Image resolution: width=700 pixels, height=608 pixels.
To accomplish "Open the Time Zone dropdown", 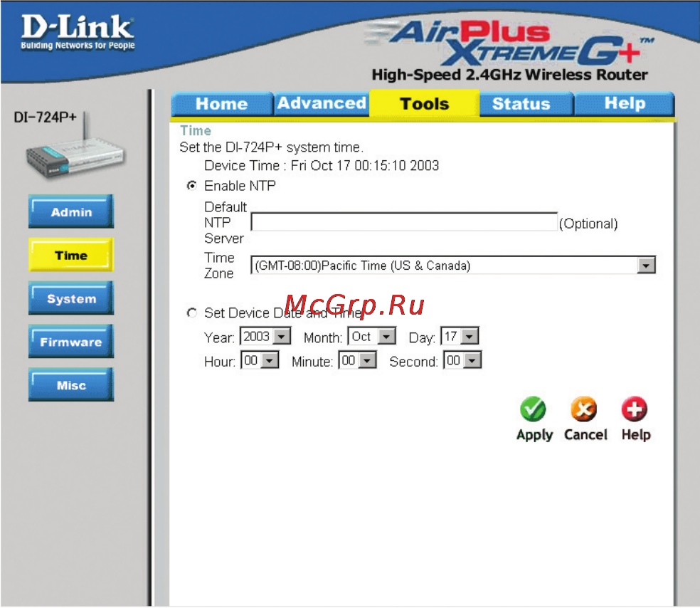I will pyautogui.click(x=453, y=266).
